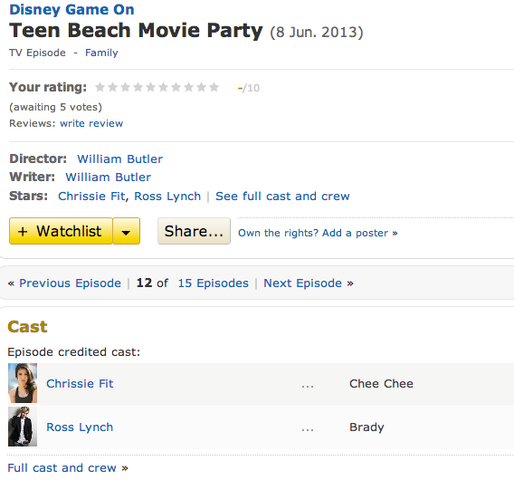Open Chrissie Fit's headshot thumbnail

23,383
